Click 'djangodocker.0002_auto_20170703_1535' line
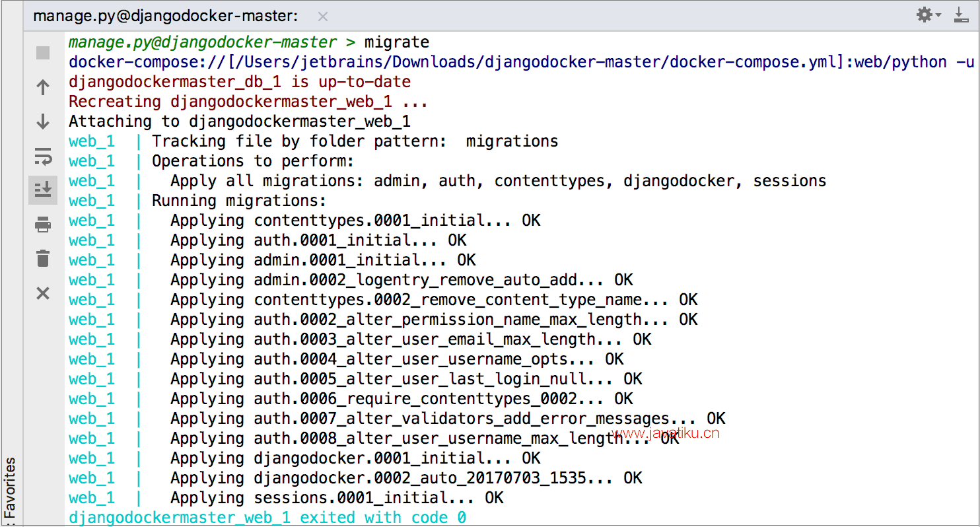Viewport: 980px width, 527px height. [355, 478]
